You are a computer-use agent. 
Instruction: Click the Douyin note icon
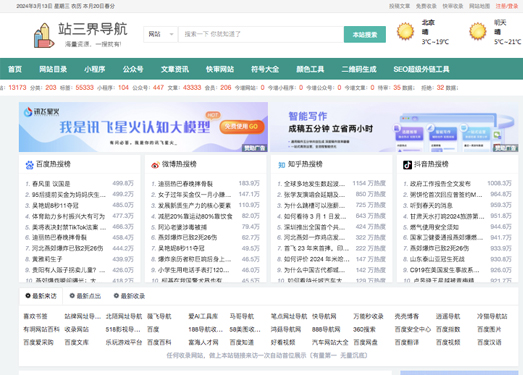pos(407,165)
